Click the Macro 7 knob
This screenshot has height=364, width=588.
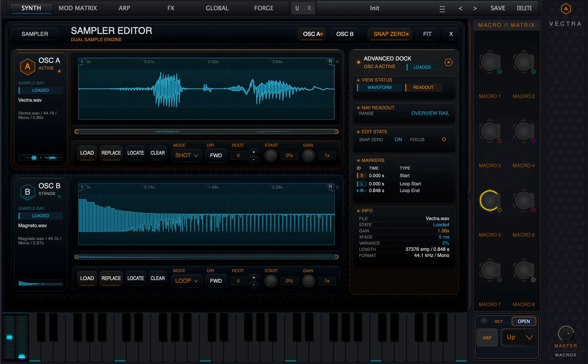490,270
